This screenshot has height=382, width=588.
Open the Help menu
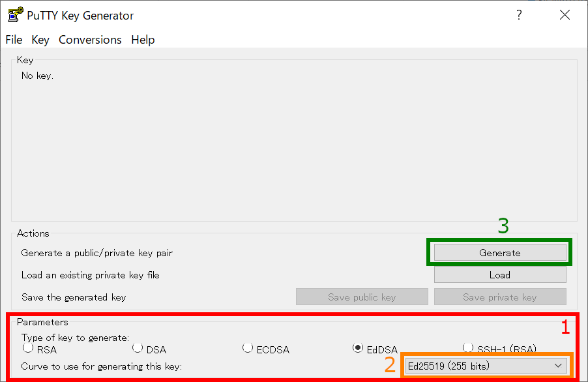(143, 40)
